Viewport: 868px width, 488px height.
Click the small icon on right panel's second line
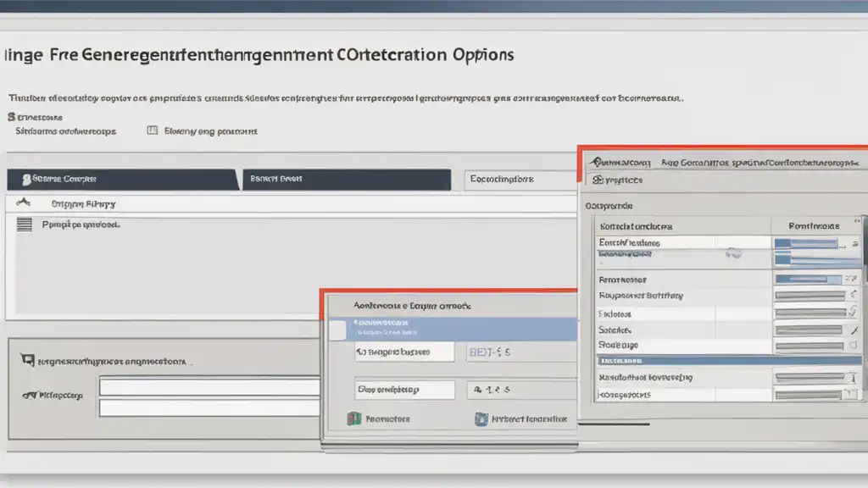(x=598, y=180)
